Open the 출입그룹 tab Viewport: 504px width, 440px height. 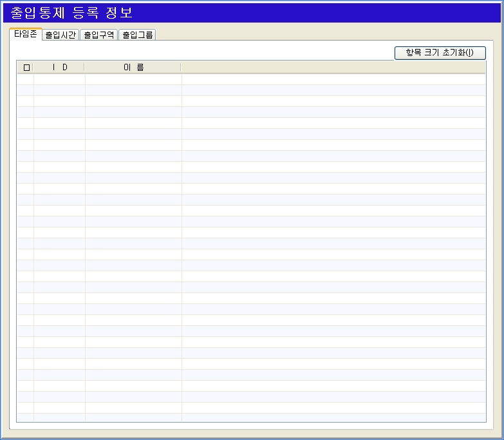[x=138, y=35]
